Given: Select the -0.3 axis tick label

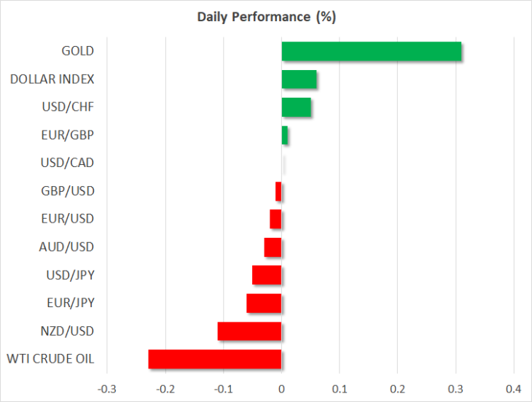Looking at the screenshot, I should click(x=107, y=389).
